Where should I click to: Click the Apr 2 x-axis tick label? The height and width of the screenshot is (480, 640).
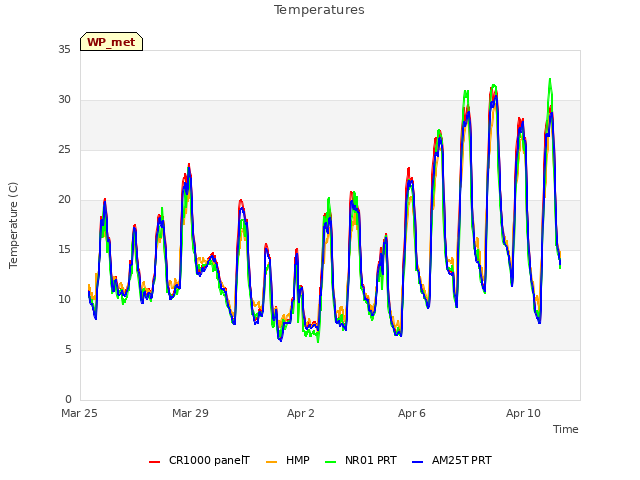(301, 413)
